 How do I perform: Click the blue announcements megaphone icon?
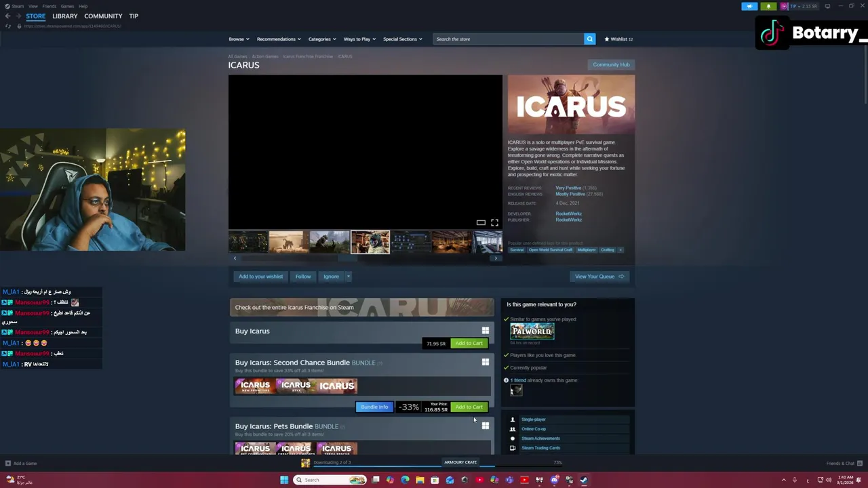pos(749,6)
